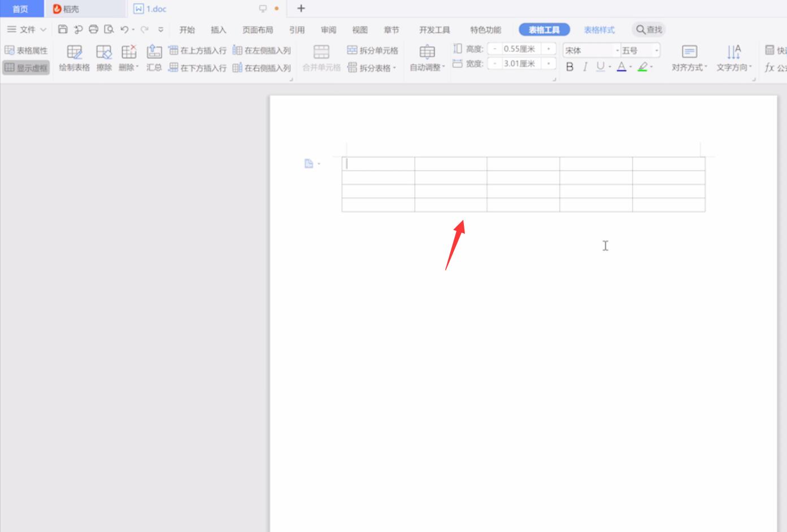Switch to 首页 home window tab
Screen dimensions: 787x532
21,8
